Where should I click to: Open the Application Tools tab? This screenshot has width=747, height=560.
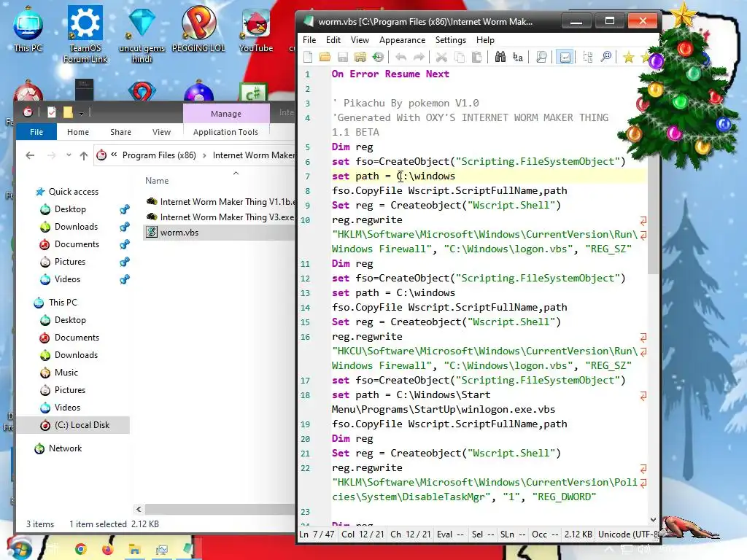pyautogui.click(x=226, y=132)
